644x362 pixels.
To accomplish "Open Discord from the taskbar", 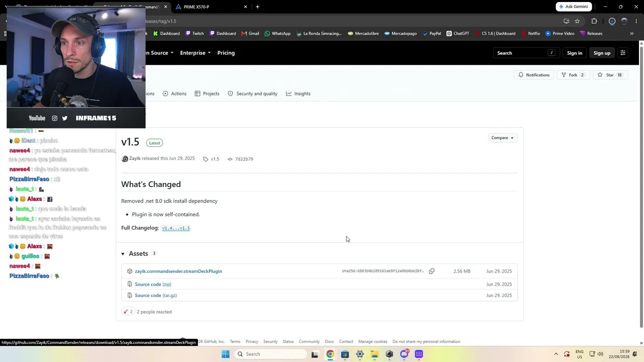I will (x=404, y=354).
